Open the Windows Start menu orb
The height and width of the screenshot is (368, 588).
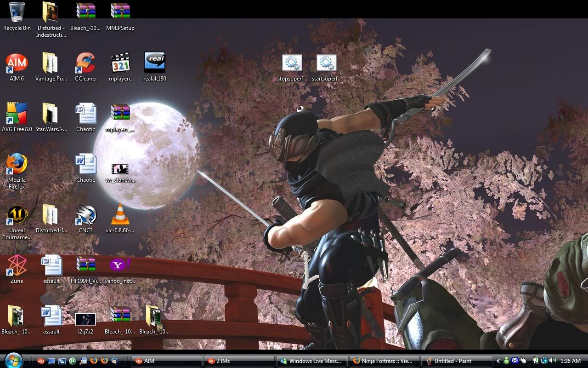click(14, 360)
